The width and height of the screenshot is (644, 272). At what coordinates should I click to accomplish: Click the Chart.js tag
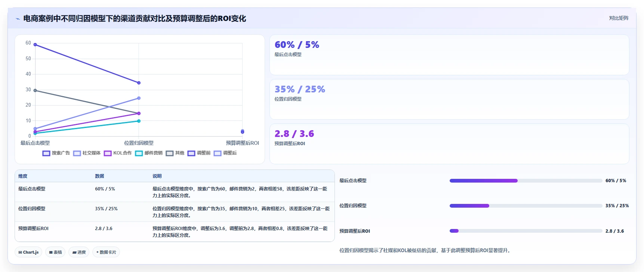coord(29,252)
